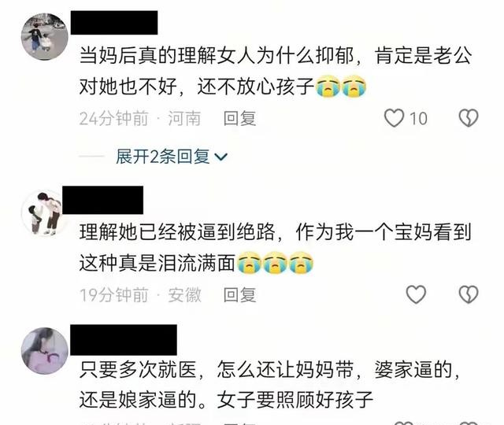Click the chevron arrow after 展开2条回复

220,157
